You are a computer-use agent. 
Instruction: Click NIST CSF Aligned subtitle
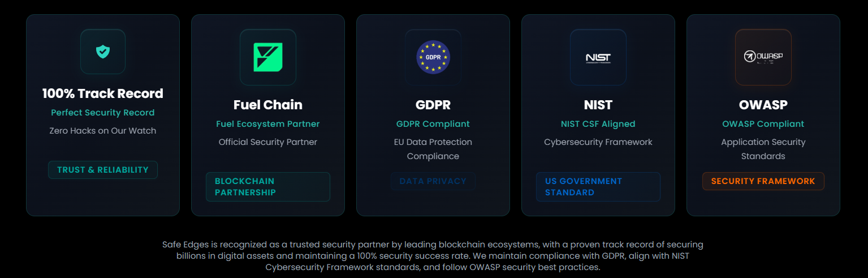point(598,124)
